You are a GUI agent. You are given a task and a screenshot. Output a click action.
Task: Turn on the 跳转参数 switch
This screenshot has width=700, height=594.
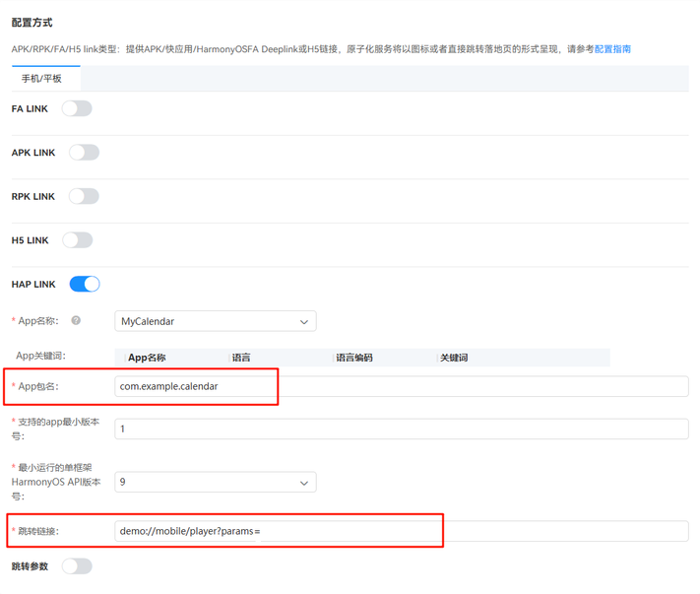pos(77,566)
